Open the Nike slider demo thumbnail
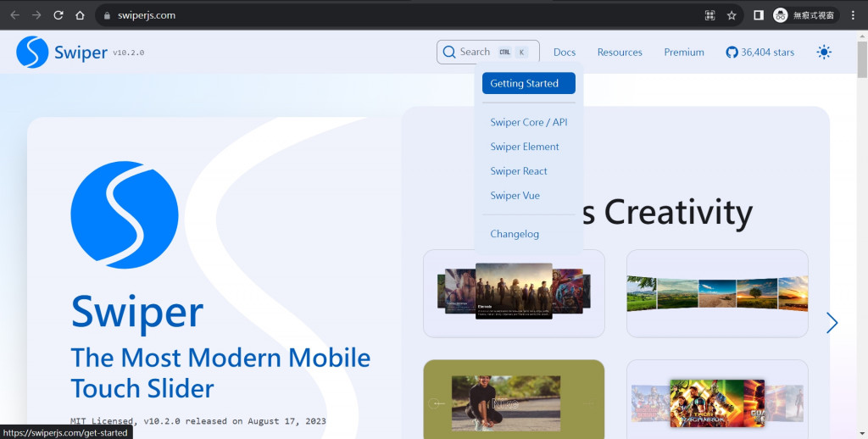This screenshot has width=868, height=439. click(514, 399)
